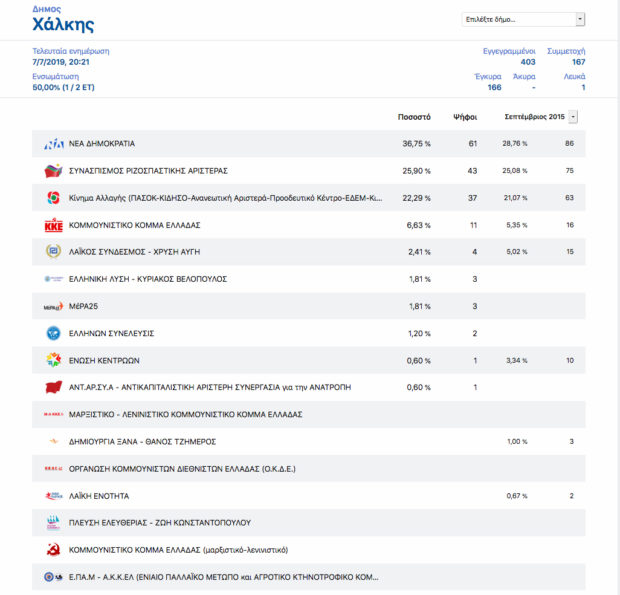This screenshot has height=595, width=620.
Task: Click the 36,75 % percentage value
Action: [416, 144]
